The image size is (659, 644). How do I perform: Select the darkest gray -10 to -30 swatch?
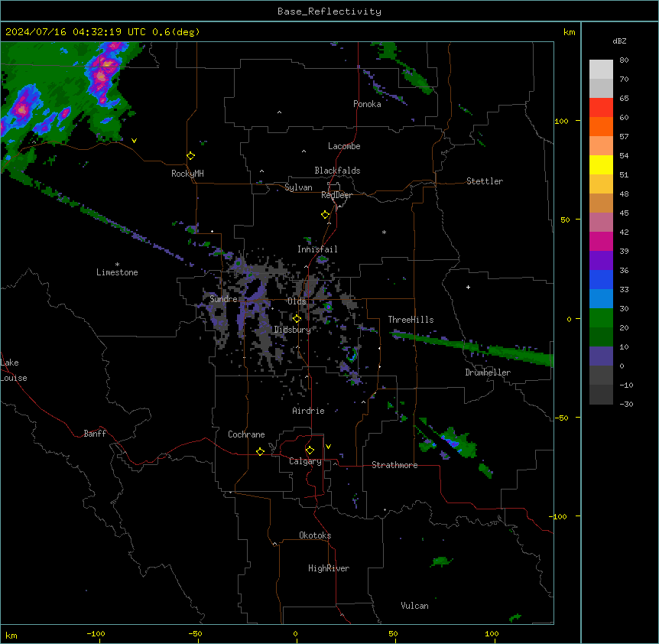pyautogui.click(x=601, y=395)
